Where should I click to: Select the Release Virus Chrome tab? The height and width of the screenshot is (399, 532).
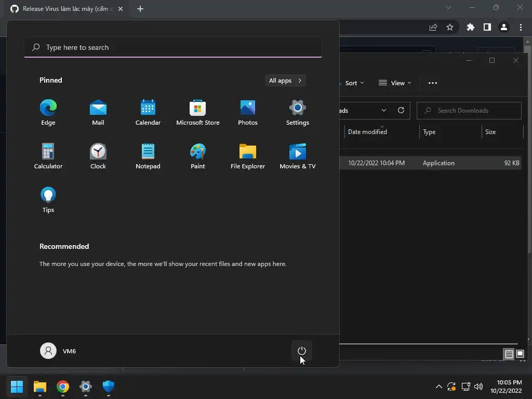pos(66,9)
